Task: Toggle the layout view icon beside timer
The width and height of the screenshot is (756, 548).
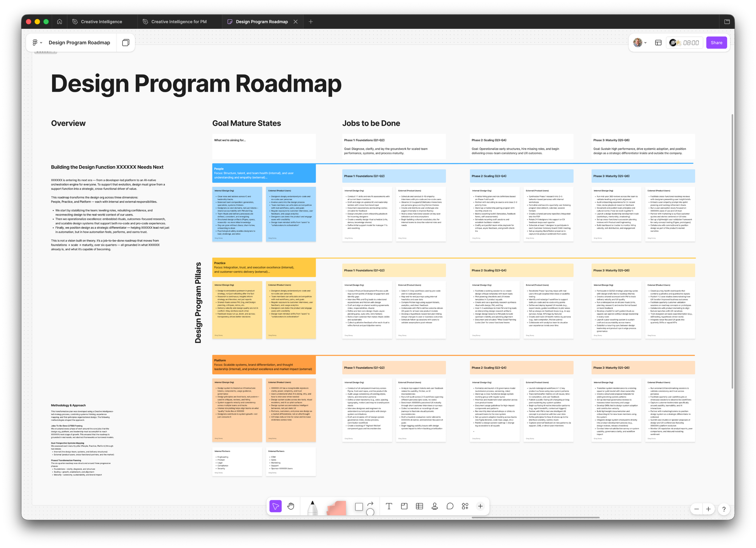Action: tap(658, 43)
